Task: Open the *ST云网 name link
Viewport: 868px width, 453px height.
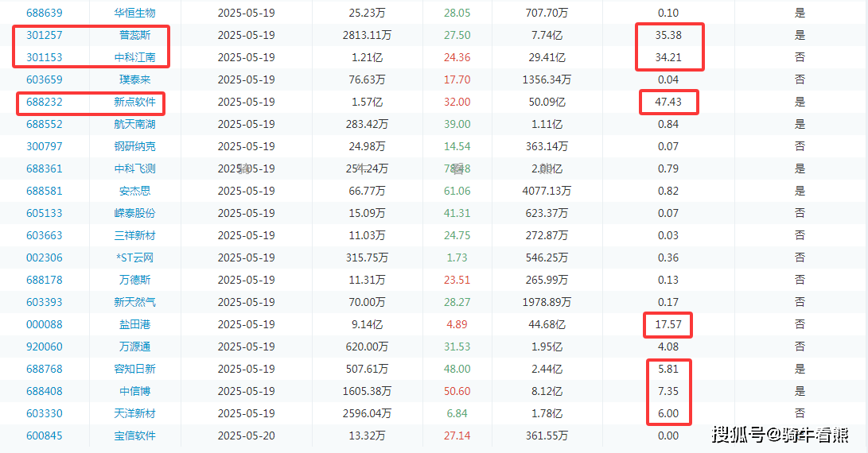Action: (x=134, y=257)
